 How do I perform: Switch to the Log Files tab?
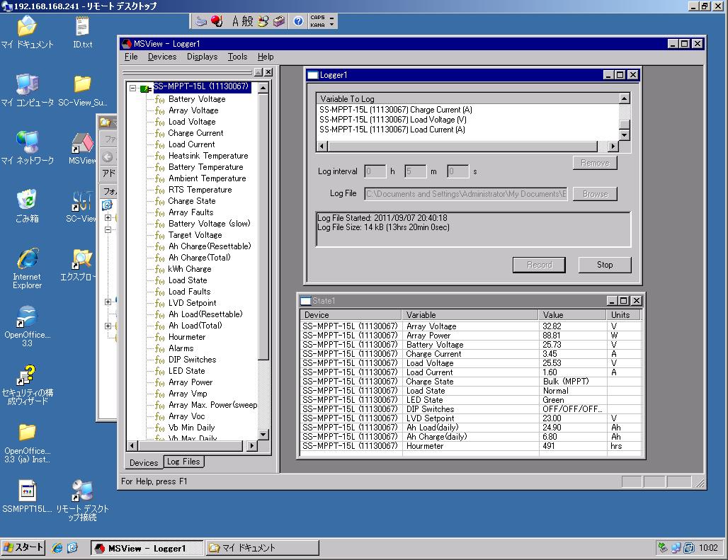pyautogui.click(x=183, y=462)
